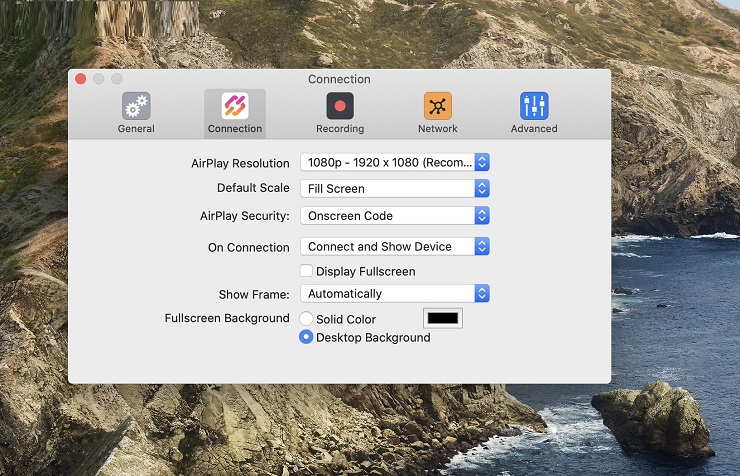This screenshot has width=740, height=476.
Task: Close the Connection preferences window
Action: [81, 79]
